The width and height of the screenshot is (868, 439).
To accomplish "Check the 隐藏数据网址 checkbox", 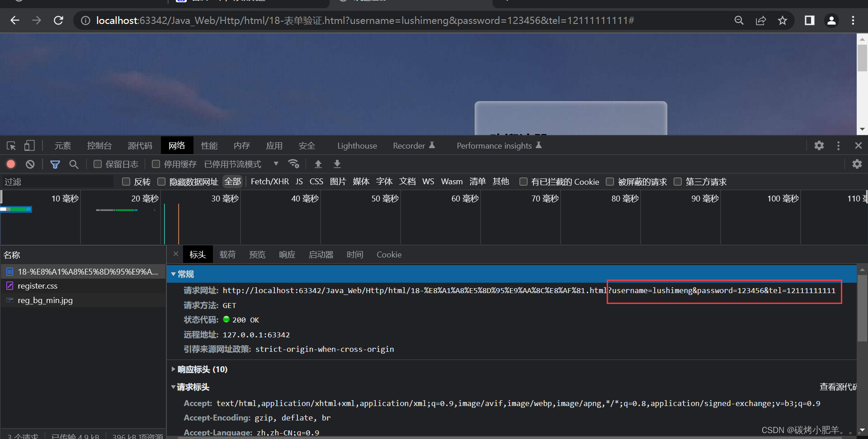I will [161, 182].
